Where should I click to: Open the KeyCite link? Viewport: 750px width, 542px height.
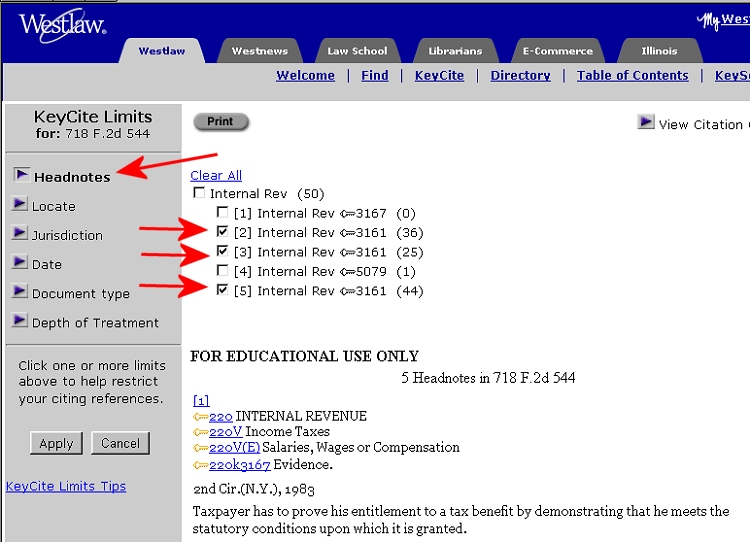point(439,76)
